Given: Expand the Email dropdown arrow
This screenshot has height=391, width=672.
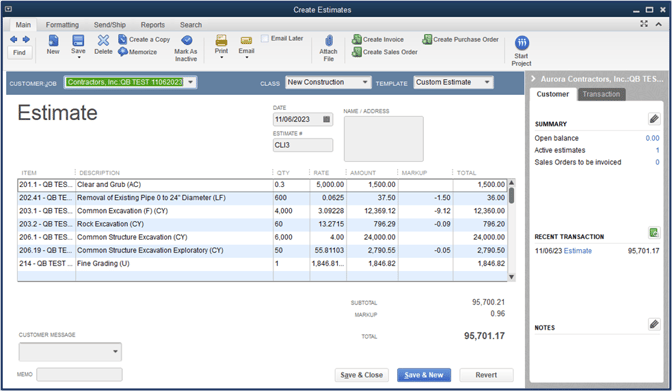Looking at the screenshot, I should click(x=246, y=57).
